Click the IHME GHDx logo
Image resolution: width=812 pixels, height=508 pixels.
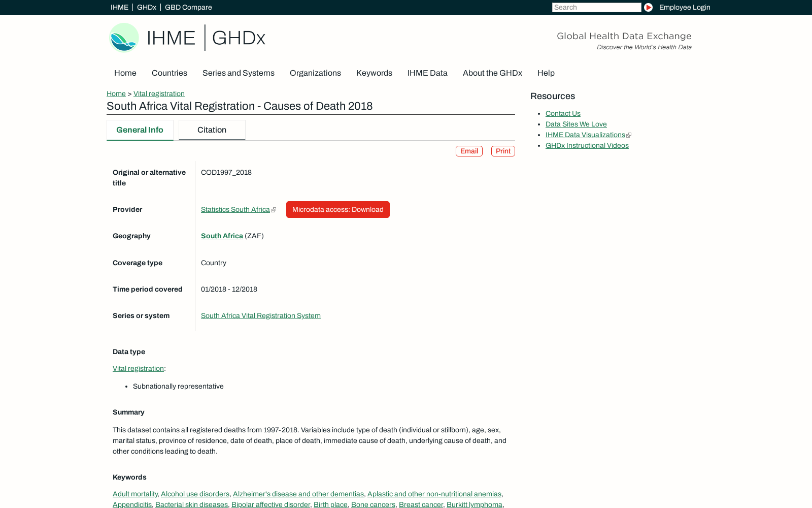pos(187,38)
